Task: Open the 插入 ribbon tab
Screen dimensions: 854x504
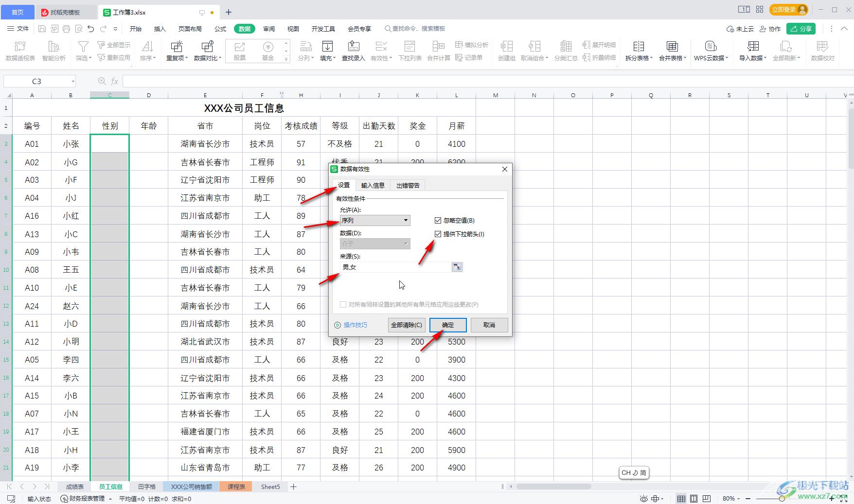Action: [160, 29]
